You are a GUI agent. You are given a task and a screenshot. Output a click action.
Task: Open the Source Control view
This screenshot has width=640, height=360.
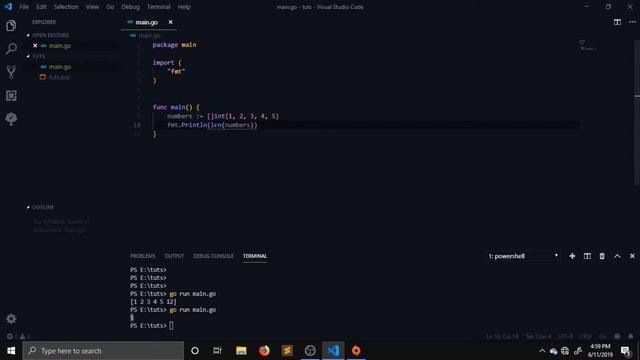coord(11,72)
